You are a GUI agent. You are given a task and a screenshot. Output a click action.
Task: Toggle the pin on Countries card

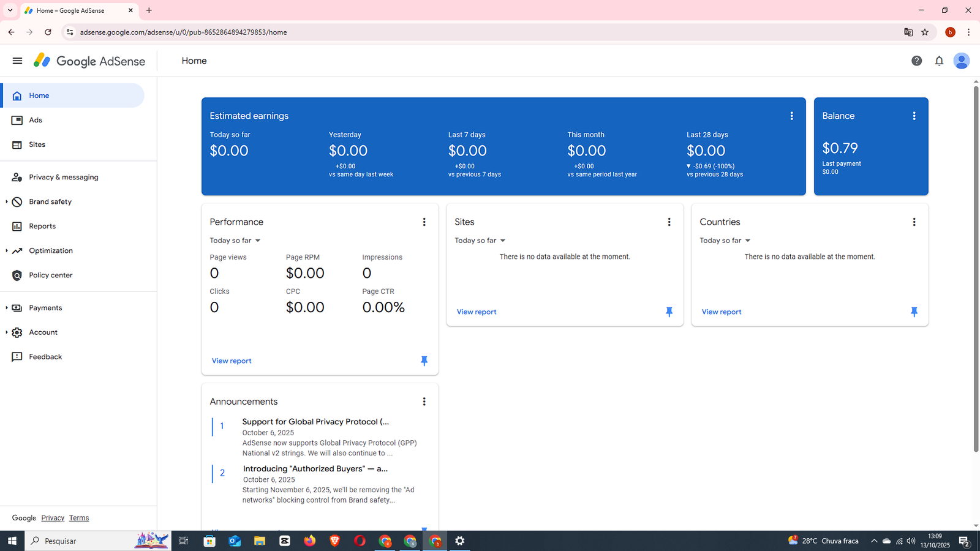point(914,312)
